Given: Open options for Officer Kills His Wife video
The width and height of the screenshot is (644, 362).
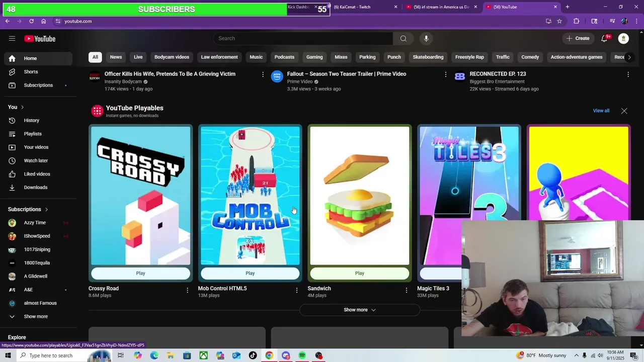Looking at the screenshot, I should pos(263,74).
